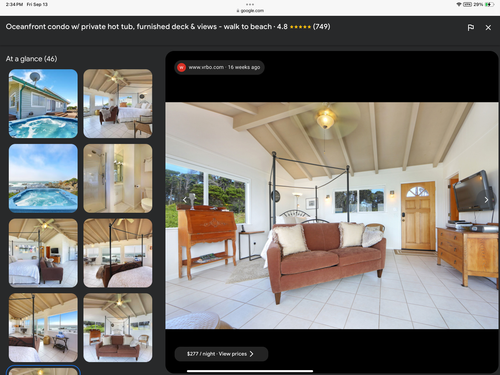Click the Oceanfront condo listing title
This screenshot has width=500, height=375.
point(139,27)
